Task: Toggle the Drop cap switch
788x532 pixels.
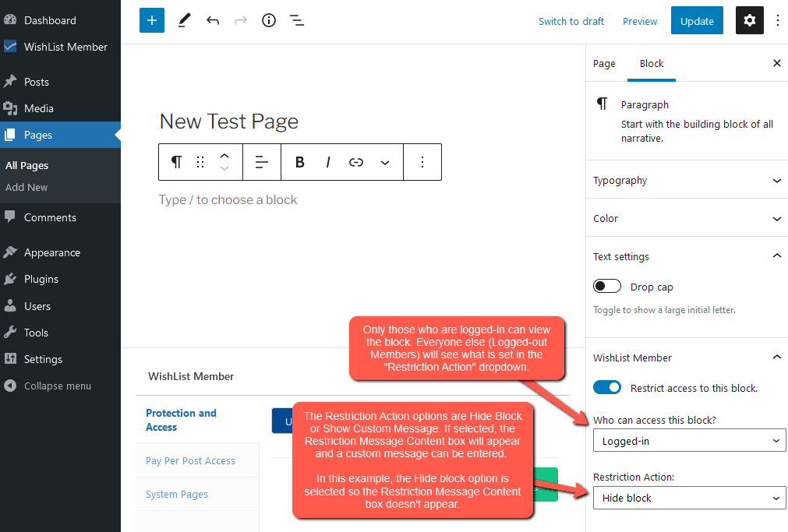Action: click(607, 287)
